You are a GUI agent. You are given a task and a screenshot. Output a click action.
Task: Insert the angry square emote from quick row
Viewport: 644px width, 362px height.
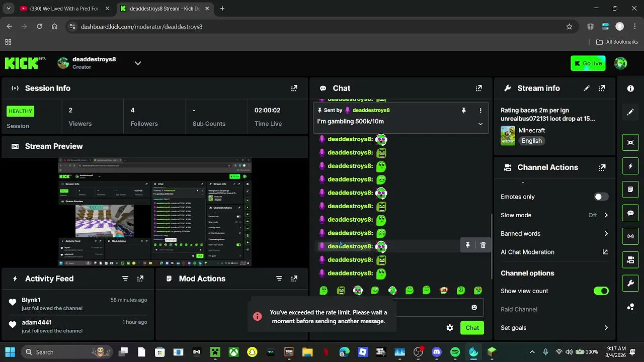[x=341, y=290]
